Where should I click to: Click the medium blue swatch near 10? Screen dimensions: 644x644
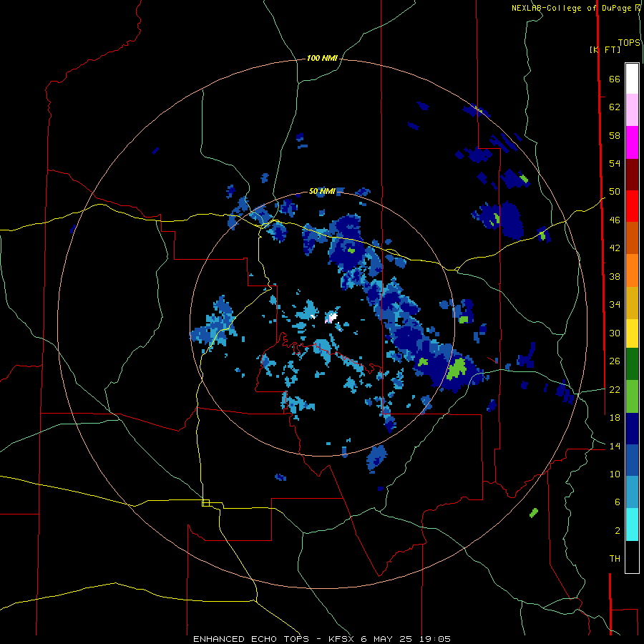coord(632,460)
